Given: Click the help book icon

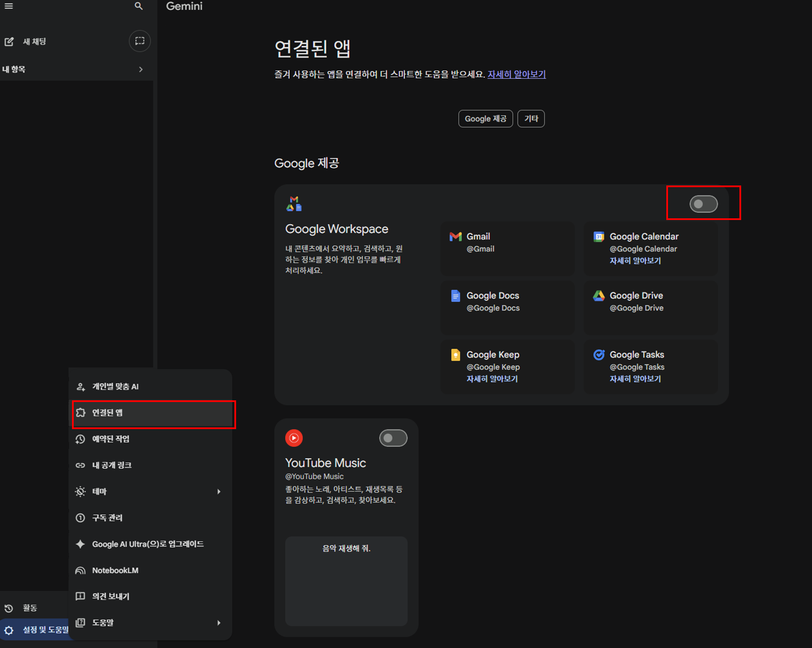Looking at the screenshot, I should (x=81, y=623).
